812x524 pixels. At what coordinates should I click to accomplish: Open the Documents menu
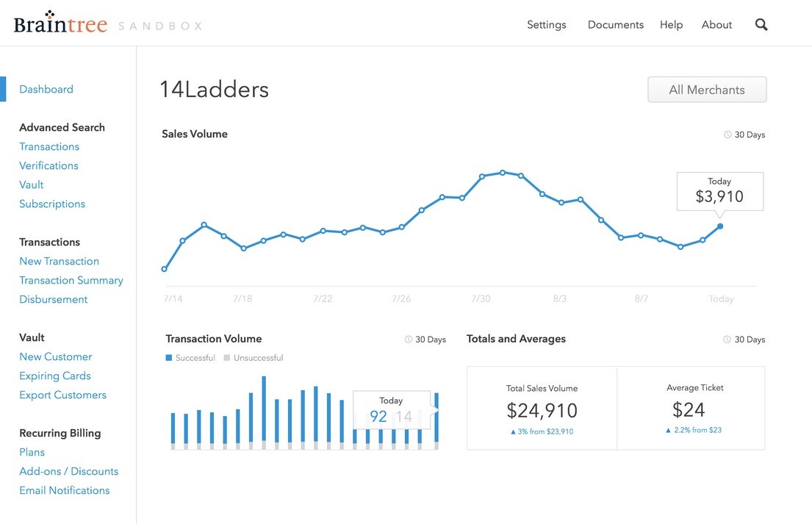(615, 25)
